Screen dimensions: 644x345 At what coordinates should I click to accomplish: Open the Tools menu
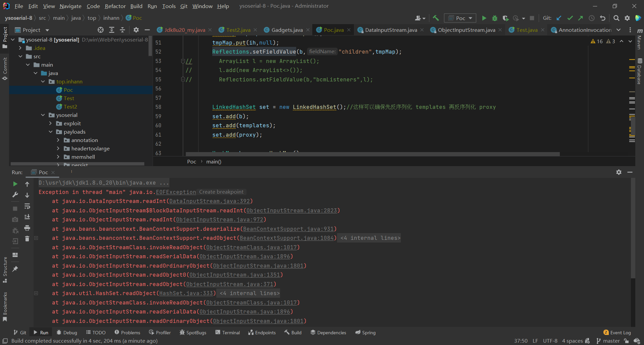pyautogui.click(x=169, y=6)
